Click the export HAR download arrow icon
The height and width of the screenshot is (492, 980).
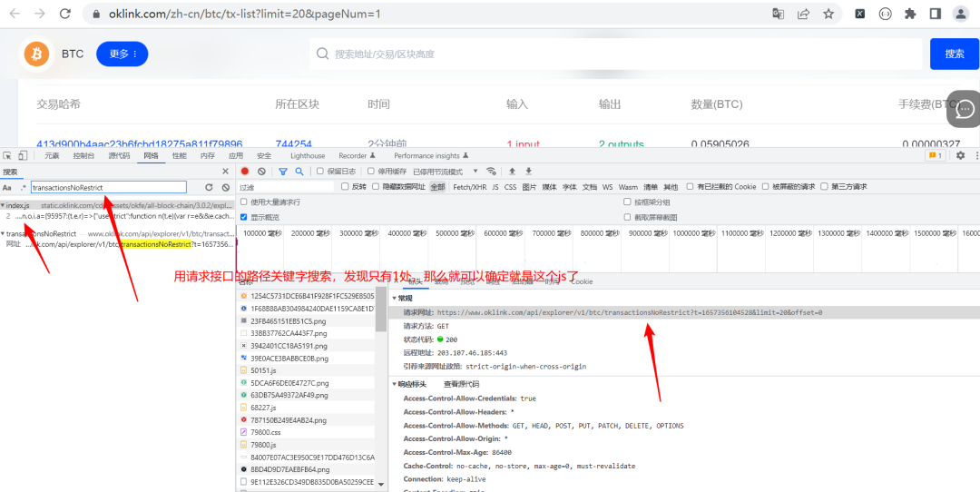529,172
